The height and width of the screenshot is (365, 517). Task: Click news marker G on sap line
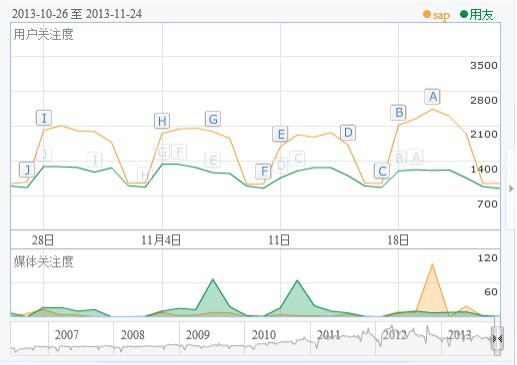(x=213, y=119)
